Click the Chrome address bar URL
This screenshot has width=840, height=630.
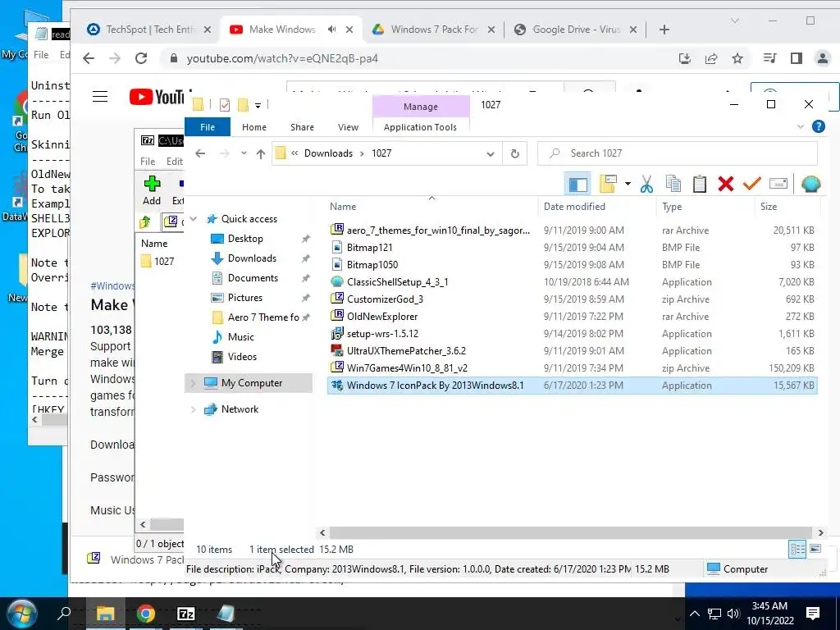click(x=282, y=58)
